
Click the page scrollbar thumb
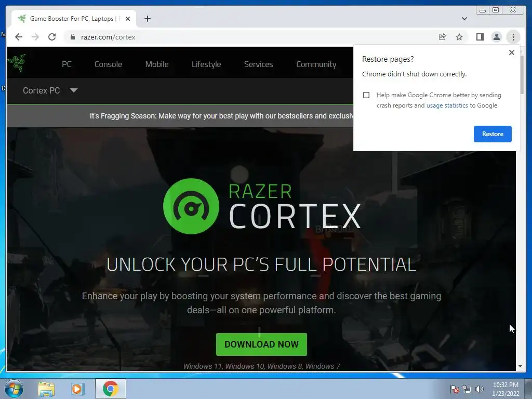click(x=522, y=75)
